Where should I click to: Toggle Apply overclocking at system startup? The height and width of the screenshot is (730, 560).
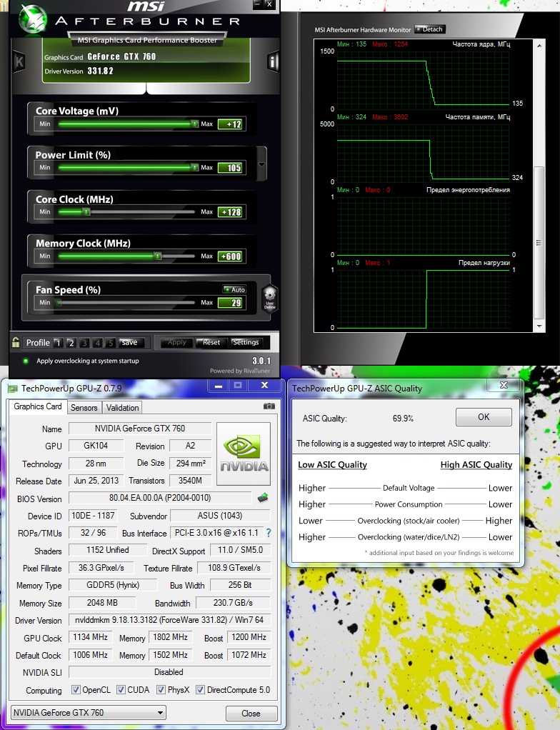pyautogui.click(x=26, y=361)
